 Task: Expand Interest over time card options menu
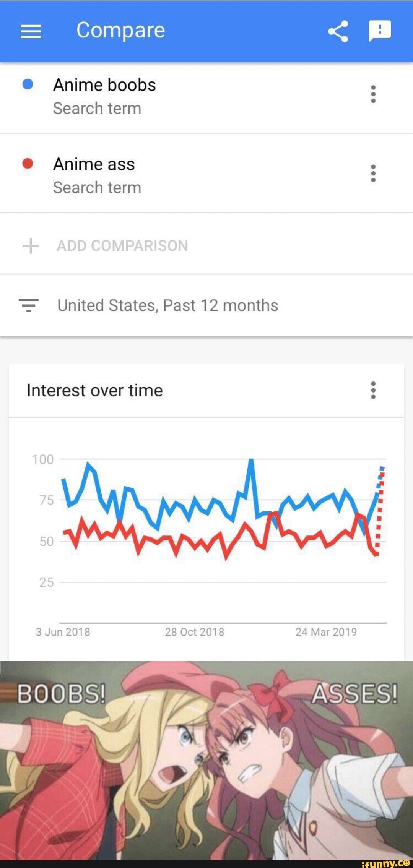[373, 390]
